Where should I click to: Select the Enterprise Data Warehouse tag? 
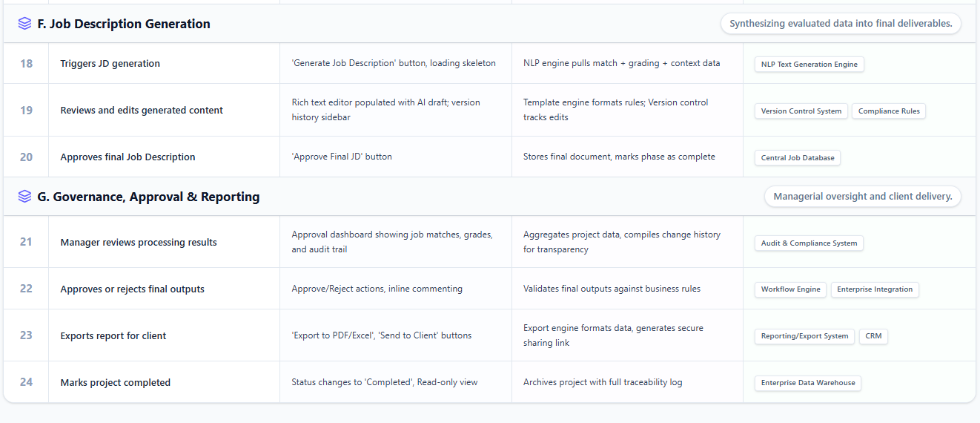(807, 383)
